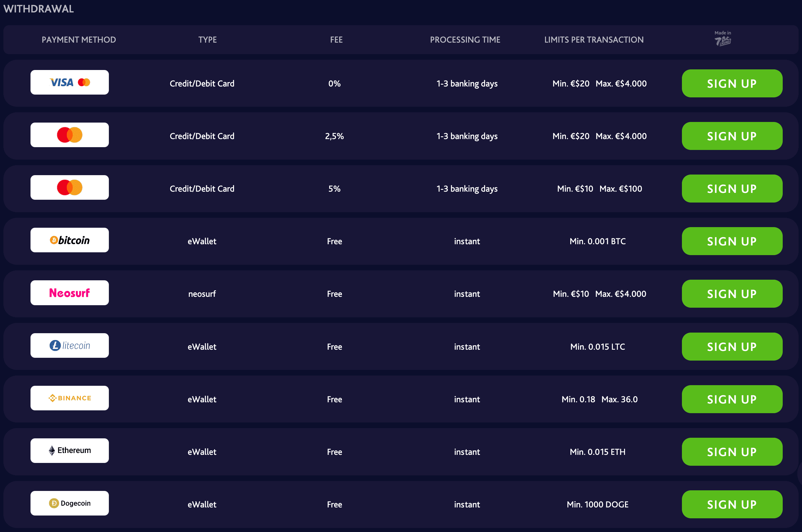Sign up in the Ethereum row
This screenshot has width=802, height=532.
click(x=732, y=452)
